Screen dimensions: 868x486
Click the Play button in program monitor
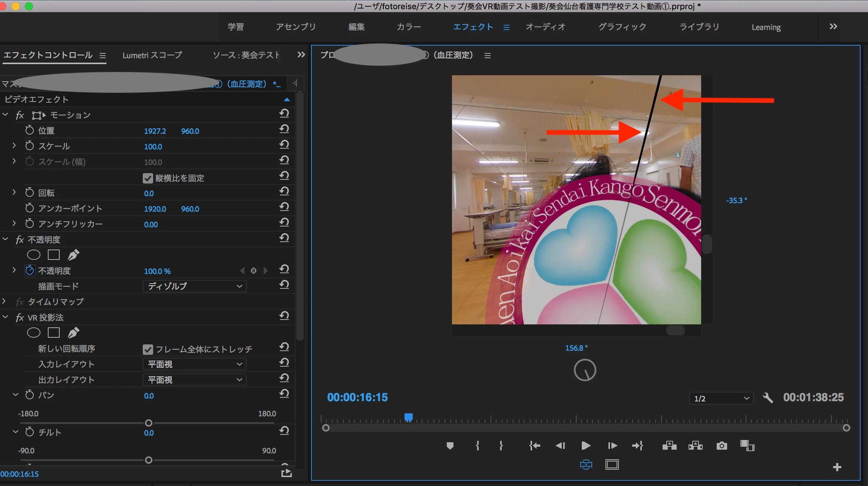click(585, 446)
